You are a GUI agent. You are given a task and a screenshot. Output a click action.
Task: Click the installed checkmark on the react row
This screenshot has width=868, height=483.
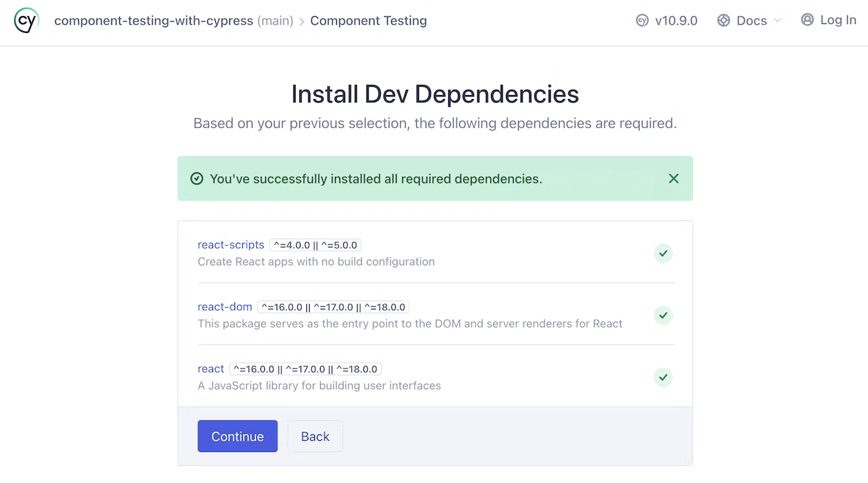[x=663, y=377]
